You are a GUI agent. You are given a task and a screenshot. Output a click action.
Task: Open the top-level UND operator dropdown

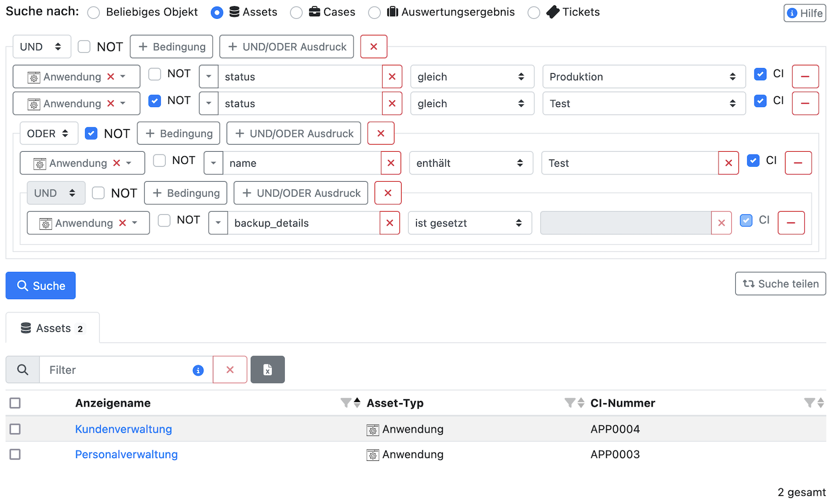point(42,47)
